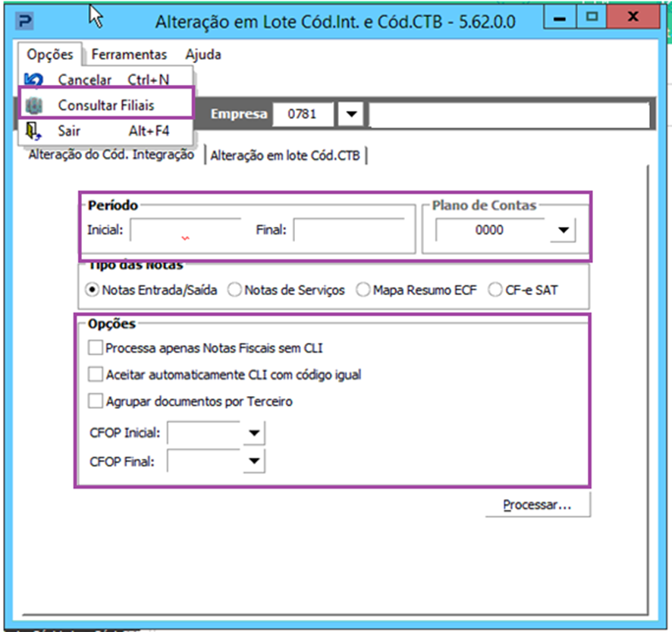Click the Processar... button

538,505
